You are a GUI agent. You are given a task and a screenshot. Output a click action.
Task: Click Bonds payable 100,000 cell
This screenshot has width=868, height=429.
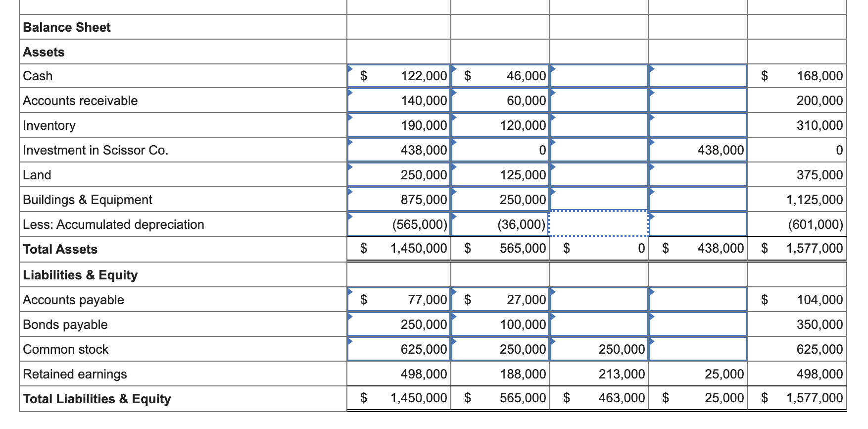point(500,324)
